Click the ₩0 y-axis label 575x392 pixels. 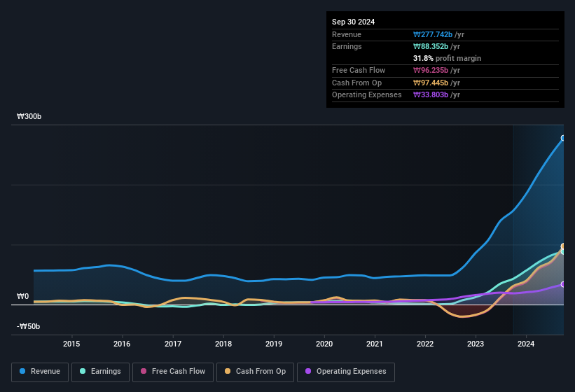[x=22, y=296]
